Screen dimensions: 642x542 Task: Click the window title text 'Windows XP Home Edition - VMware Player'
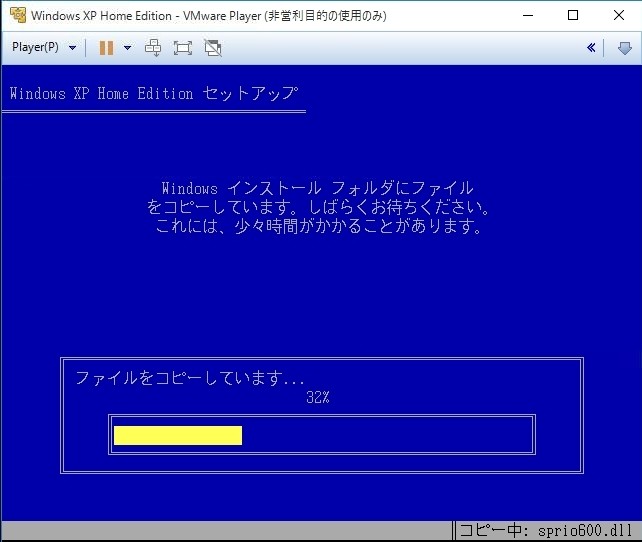click(x=146, y=16)
